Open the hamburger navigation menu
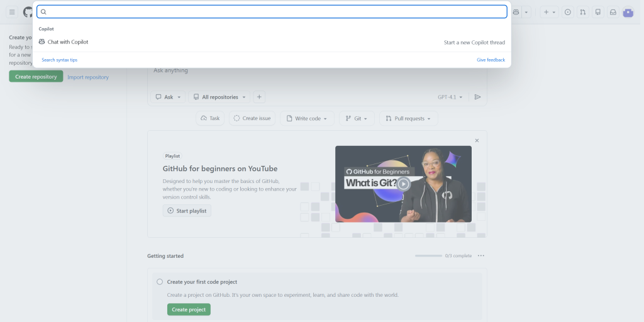This screenshot has height=322, width=644. tap(12, 12)
